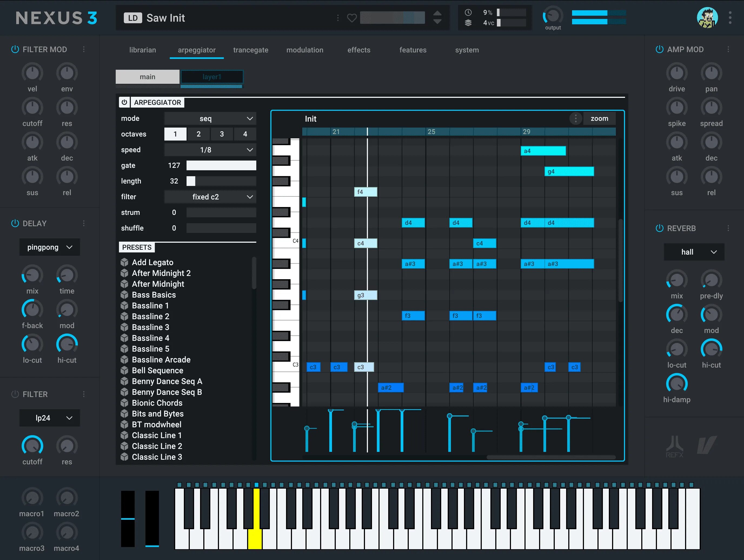
Task: Open the main menu dots at top right
Action: point(730,18)
